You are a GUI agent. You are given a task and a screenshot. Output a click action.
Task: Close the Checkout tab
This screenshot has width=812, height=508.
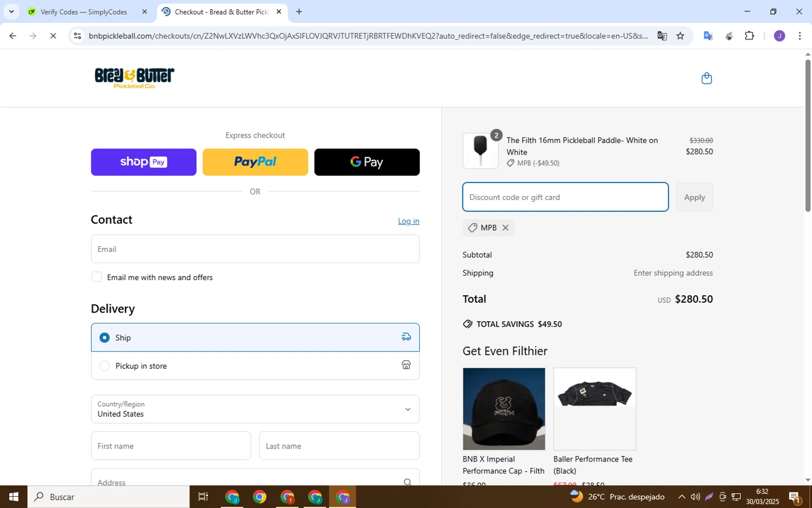point(279,12)
